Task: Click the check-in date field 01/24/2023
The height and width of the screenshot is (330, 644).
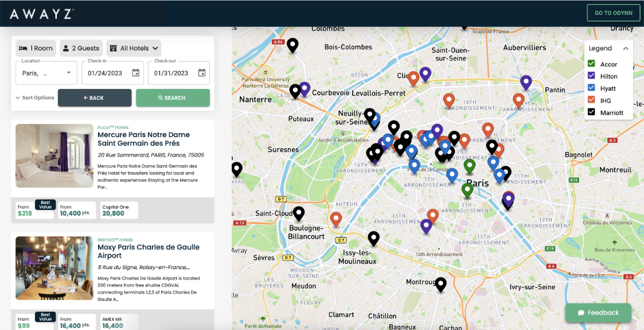Action: tap(113, 73)
